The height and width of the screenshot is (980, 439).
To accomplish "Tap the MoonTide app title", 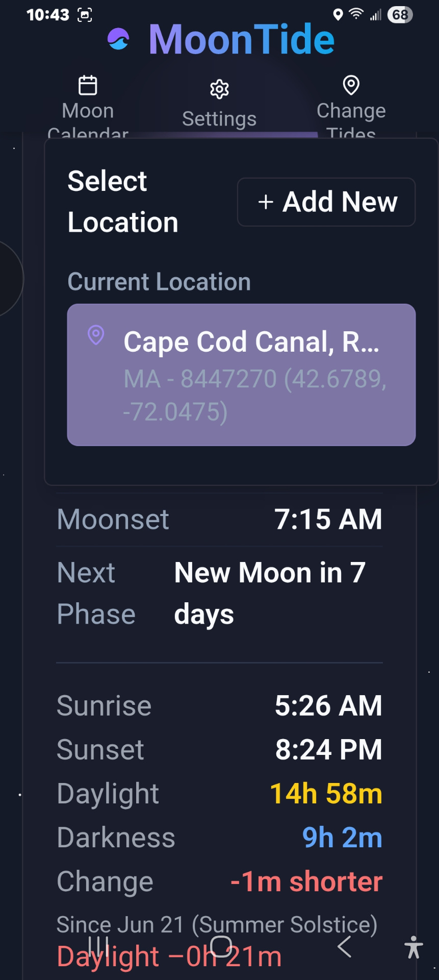I will coord(241,39).
